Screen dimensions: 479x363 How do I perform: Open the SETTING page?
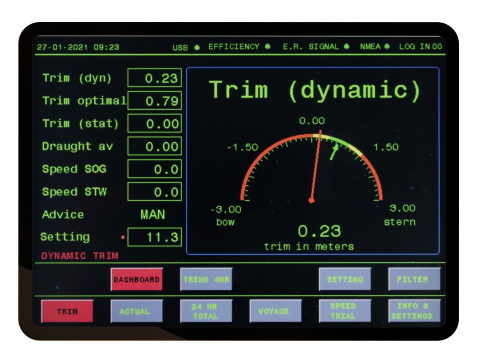(x=345, y=279)
